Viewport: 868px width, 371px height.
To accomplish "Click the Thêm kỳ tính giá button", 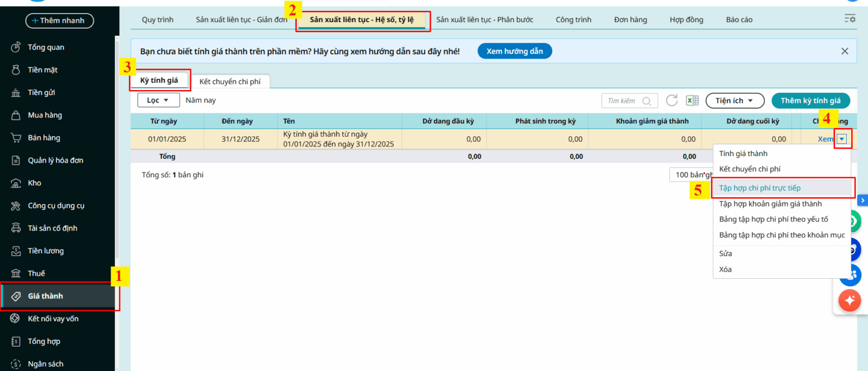I will click(x=810, y=101).
